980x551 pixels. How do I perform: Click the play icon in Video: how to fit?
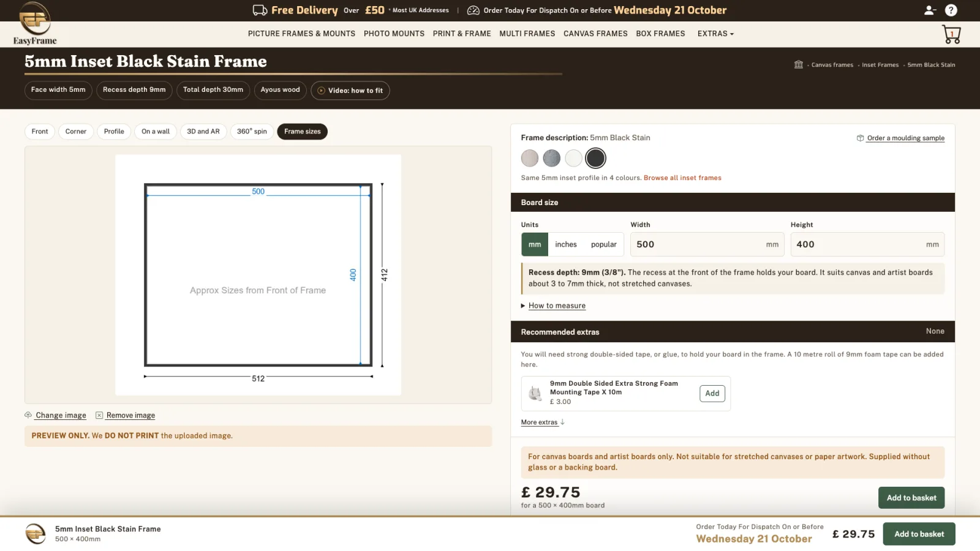pyautogui.click(x=321, y=91)
